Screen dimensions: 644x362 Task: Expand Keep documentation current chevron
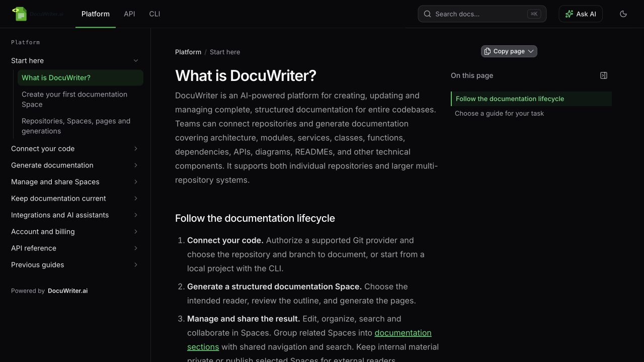click(x=136, y=199)
